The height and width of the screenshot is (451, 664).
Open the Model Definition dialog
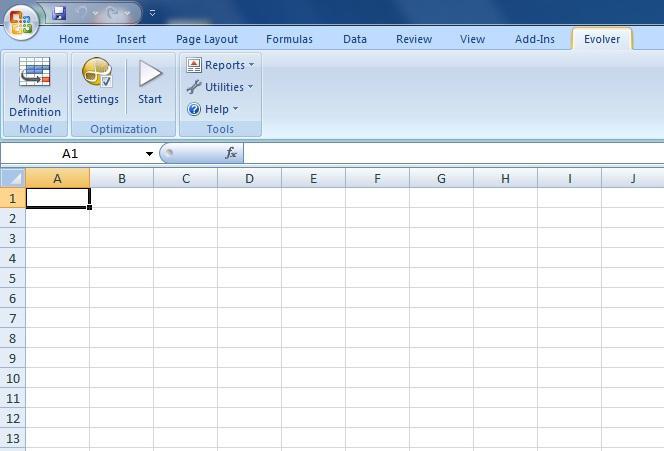point(35,87)
